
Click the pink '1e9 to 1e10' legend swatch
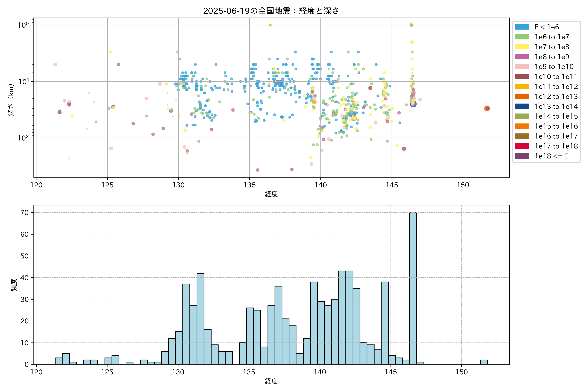(522, 66)
